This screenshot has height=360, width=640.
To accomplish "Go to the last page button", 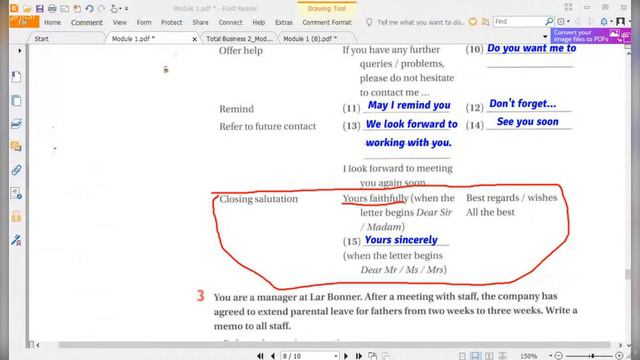I will tap(359, 356).
